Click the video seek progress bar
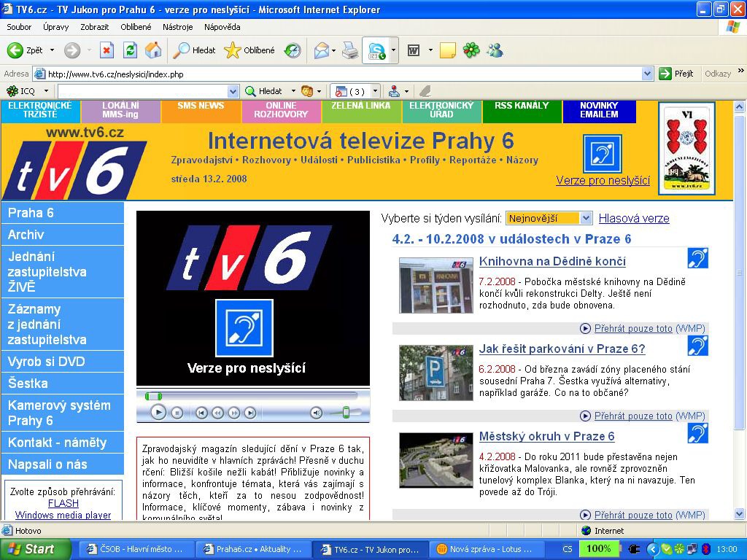 [252, 396]
